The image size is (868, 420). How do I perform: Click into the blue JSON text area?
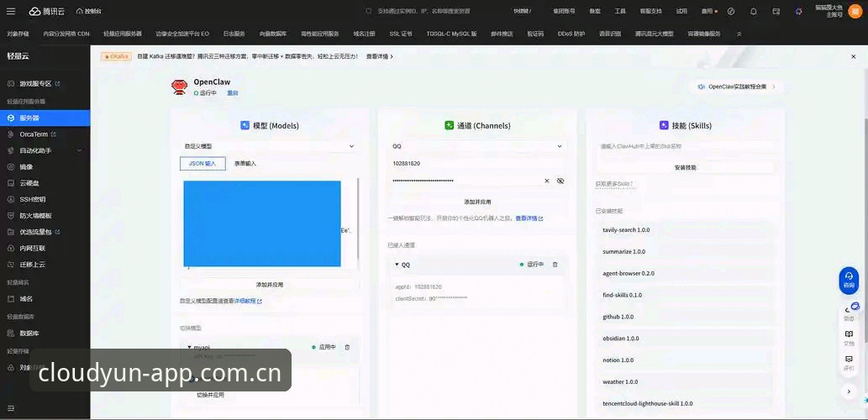tap(262, 223)
